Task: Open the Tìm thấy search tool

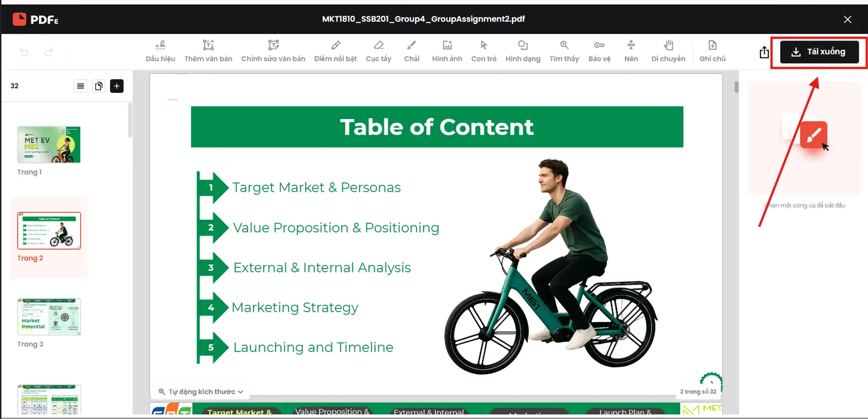Action: [564, 51]
